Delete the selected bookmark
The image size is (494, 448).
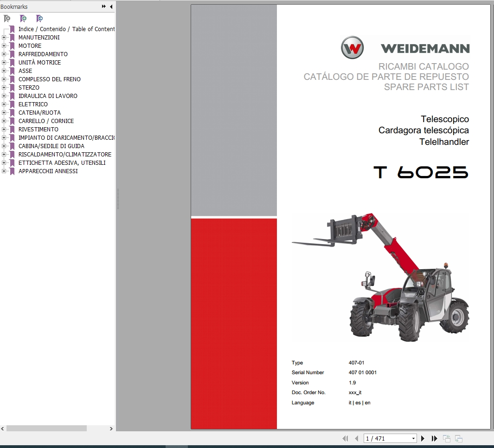7,19
